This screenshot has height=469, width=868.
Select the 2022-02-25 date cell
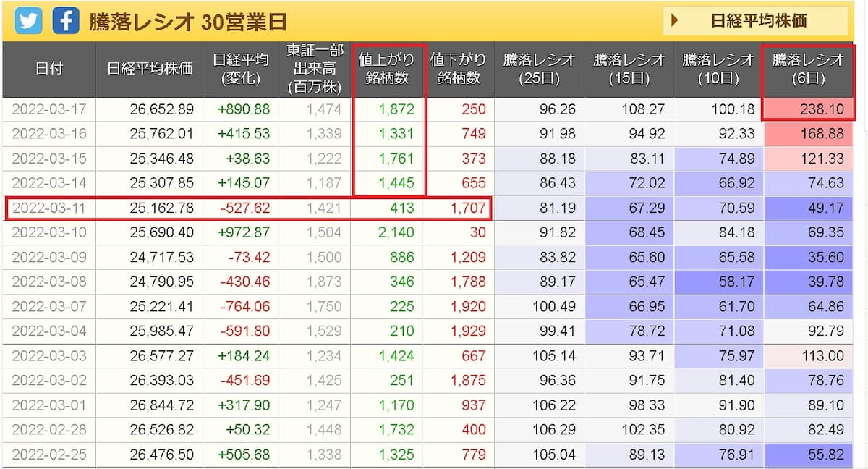point(49,455)
